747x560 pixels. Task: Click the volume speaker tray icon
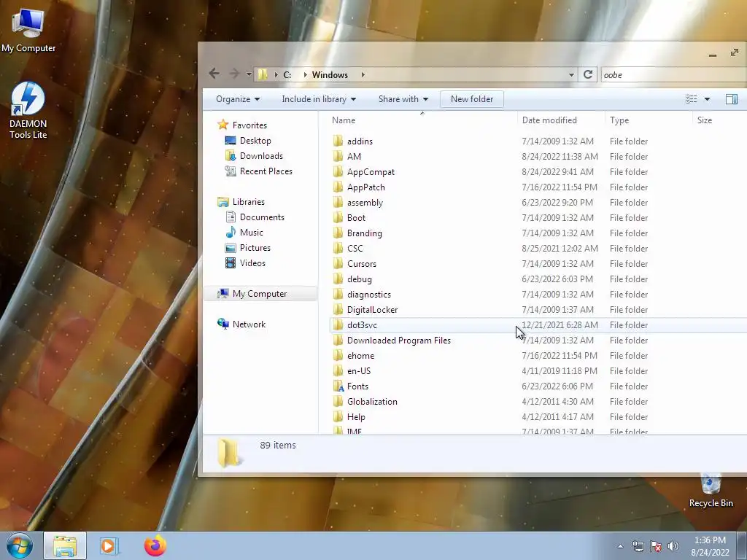point(673,546)
